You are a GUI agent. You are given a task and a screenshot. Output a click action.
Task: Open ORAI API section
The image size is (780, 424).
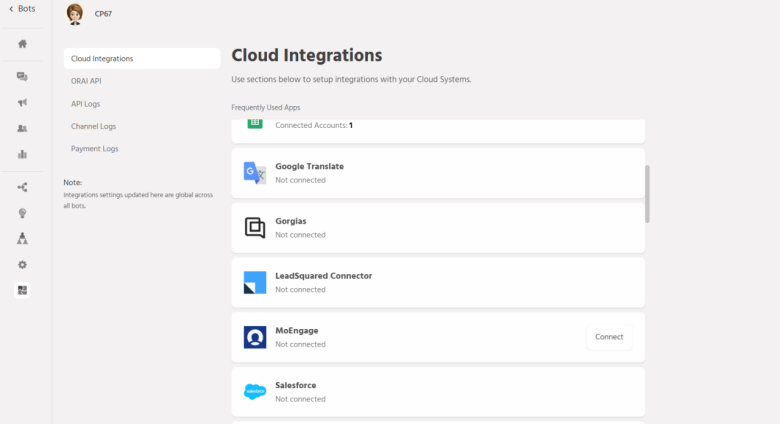coord(87,81)
